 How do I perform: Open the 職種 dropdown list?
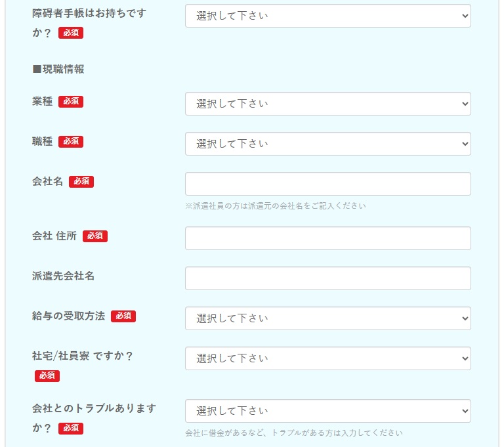[x=327, y=144]
